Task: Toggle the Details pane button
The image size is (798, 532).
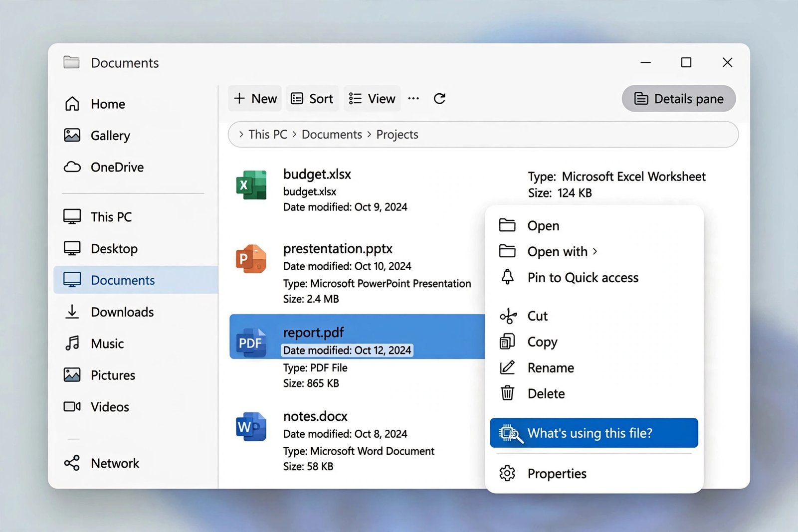Action: point(679,99)
